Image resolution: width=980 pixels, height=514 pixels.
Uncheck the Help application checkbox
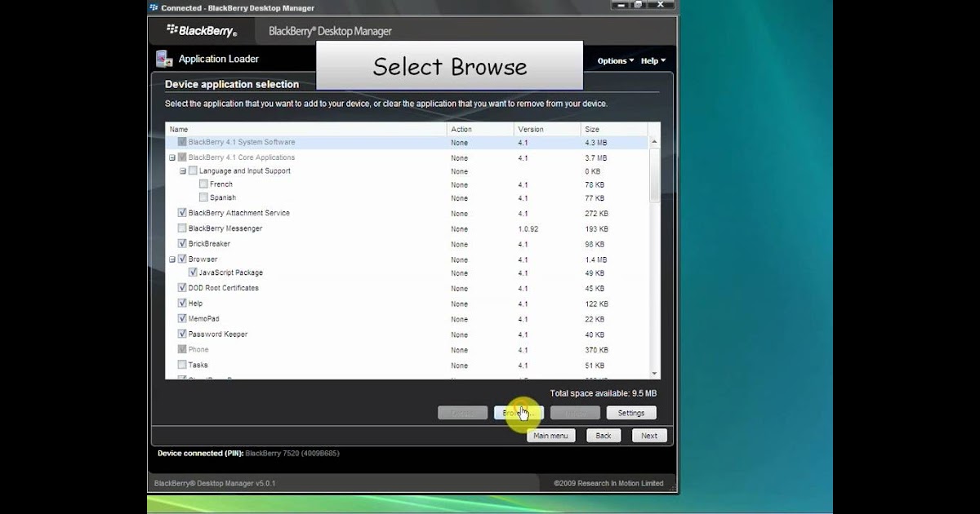point(182,304)
